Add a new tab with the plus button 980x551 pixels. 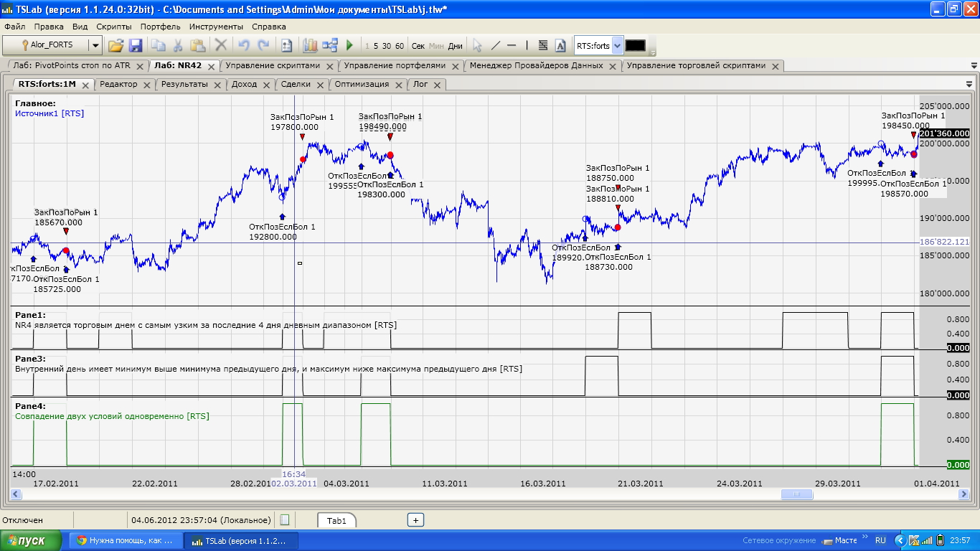(x=415, y=520)
